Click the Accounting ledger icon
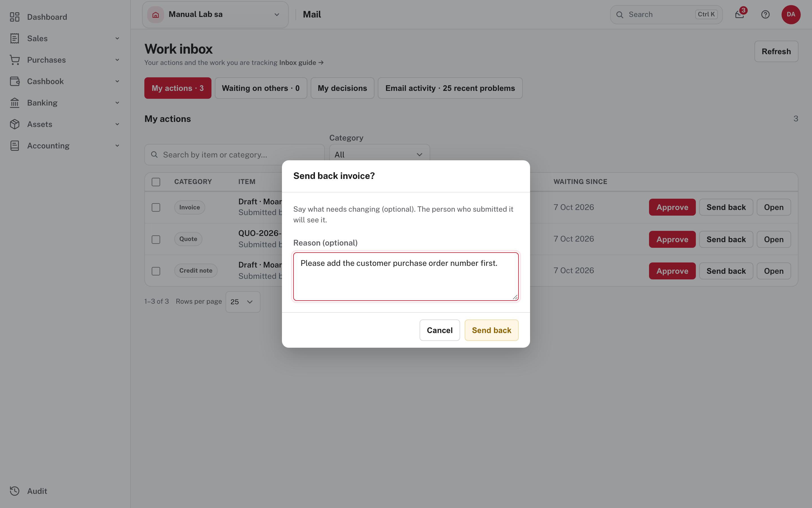 (x=14, y=146)
